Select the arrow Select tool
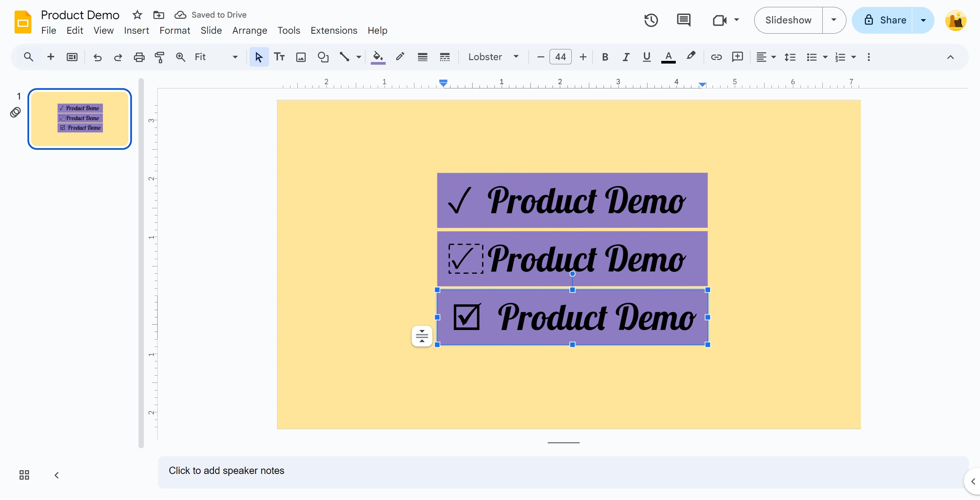 click(x=259, y=57)
